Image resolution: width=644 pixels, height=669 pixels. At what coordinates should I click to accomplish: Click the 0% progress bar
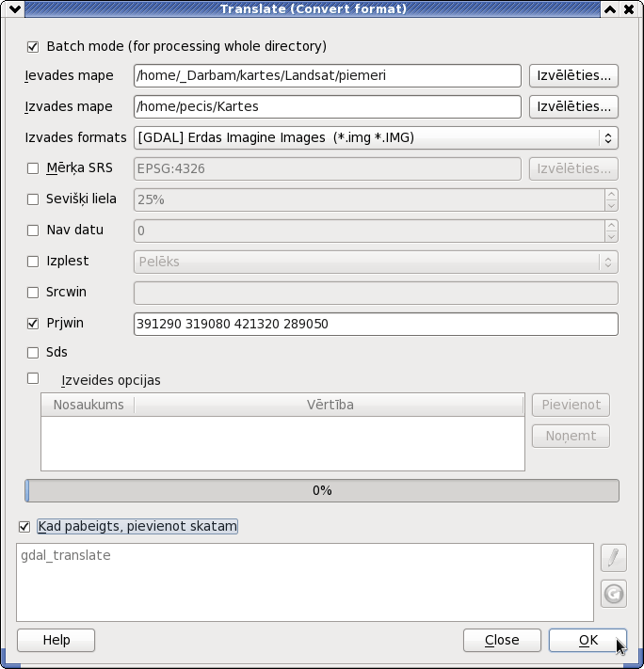(x=322, y=490)
